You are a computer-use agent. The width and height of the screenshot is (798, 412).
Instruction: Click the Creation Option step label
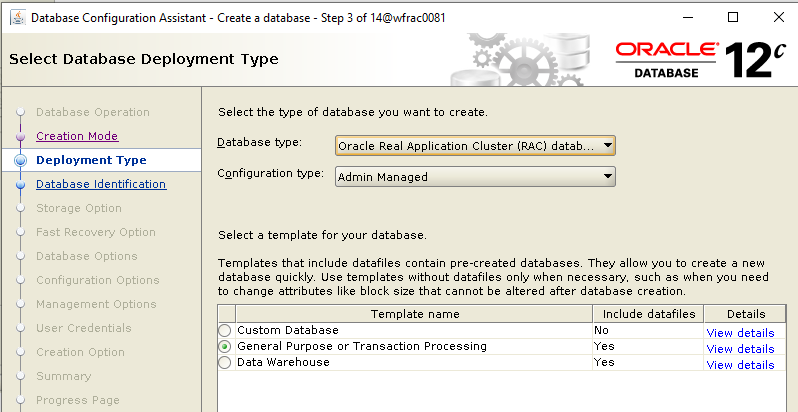pyautogui.click(x=80, y=352)
